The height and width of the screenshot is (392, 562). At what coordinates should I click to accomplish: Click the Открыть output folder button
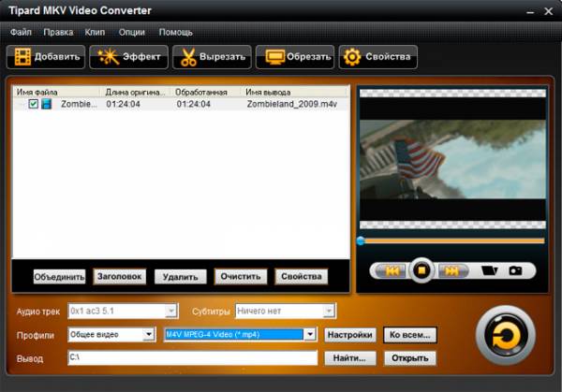410,358
